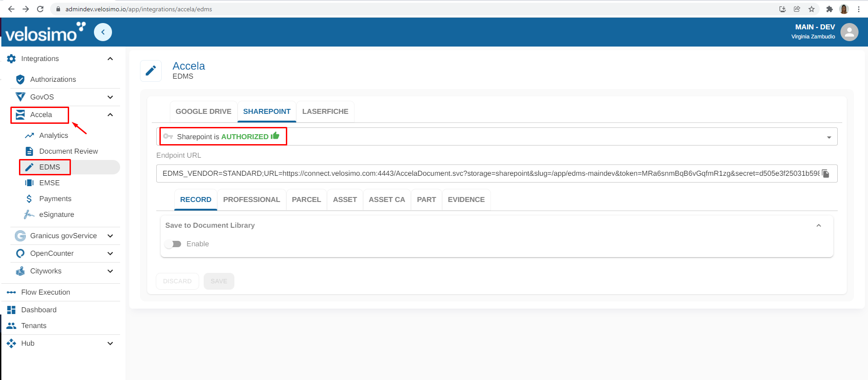Screen dimensions: 868x380
Task: Click the Discard button
Action: (x=177, y=281)
